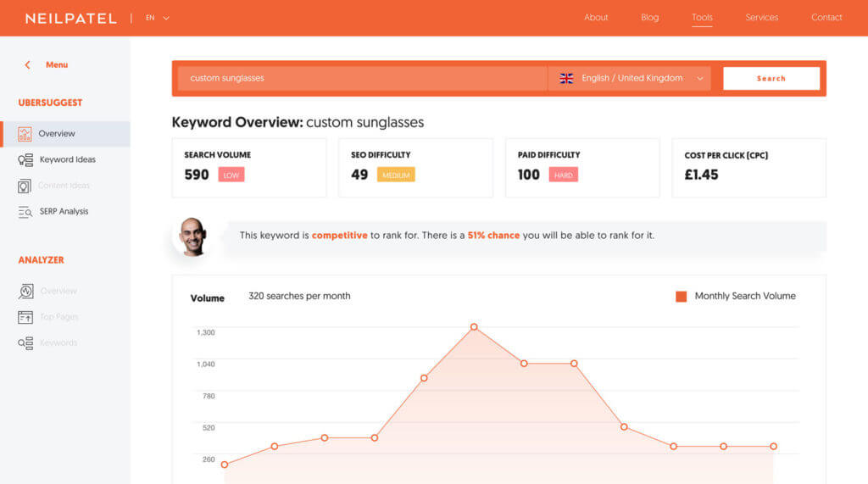The image size is (868, 484).
Task: Open Top Pages in sidebar
Action: point(58,317)
